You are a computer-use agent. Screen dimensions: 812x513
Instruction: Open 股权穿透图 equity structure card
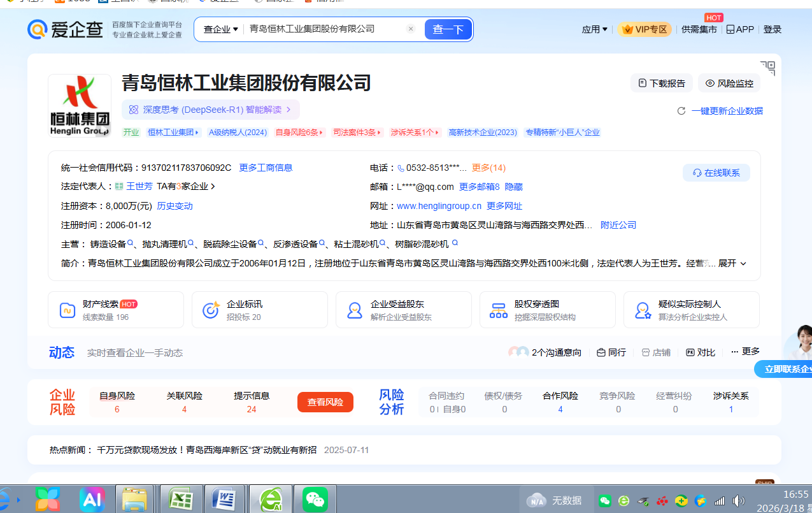(547, 310)
